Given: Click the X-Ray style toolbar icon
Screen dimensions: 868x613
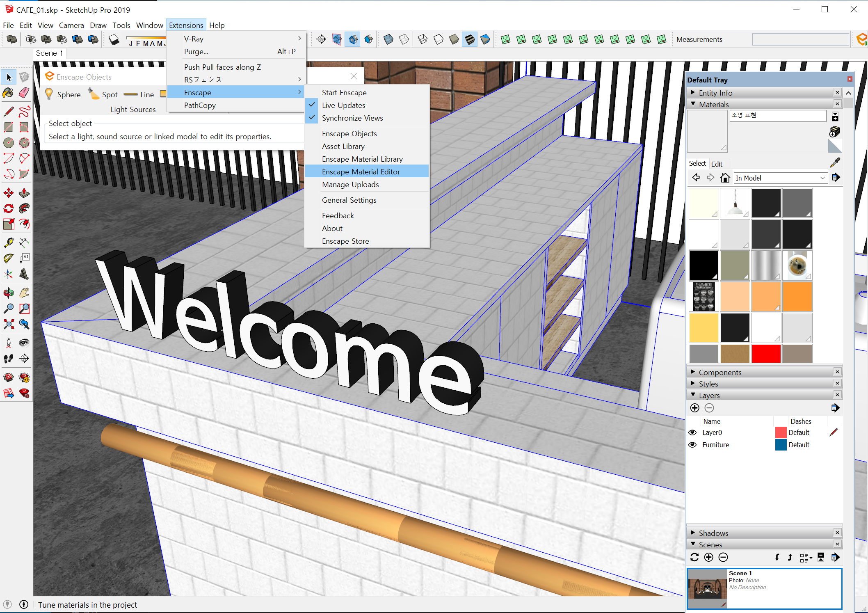Looking at the screenshot, I should click(x=388, y=39).
